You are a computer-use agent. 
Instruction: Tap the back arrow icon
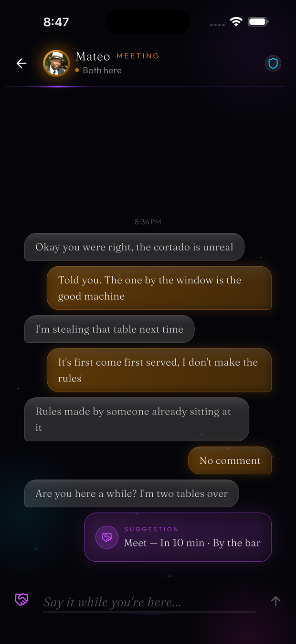(x=21, y=63)
